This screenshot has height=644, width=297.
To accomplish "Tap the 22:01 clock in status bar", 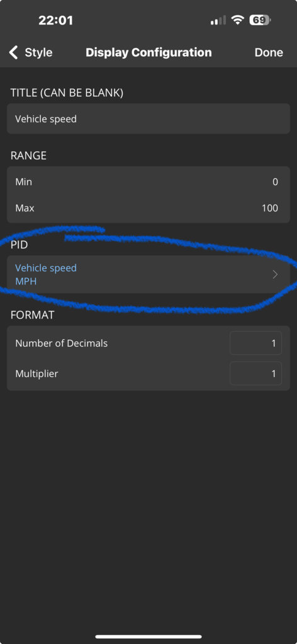I will tap(55, 21).
